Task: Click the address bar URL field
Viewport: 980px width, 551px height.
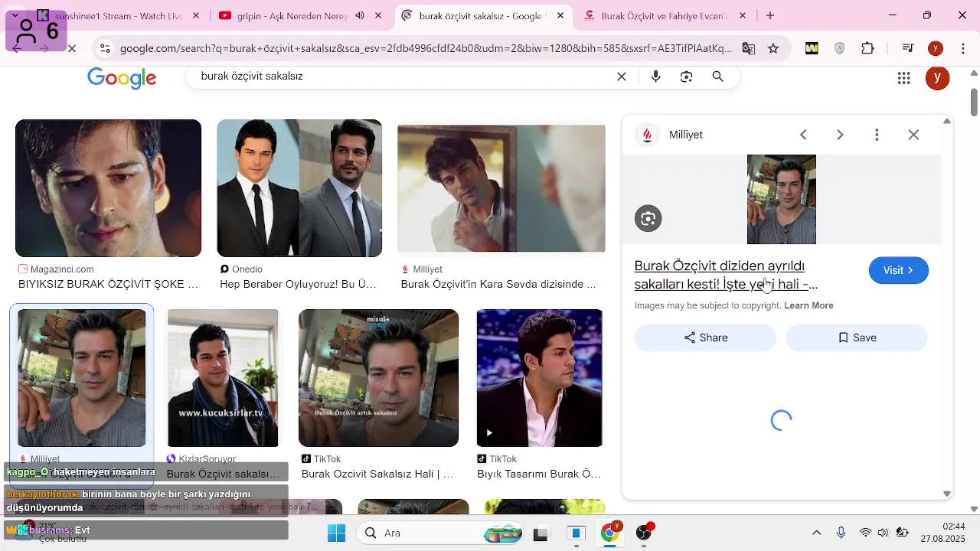Action: (425, 48)
